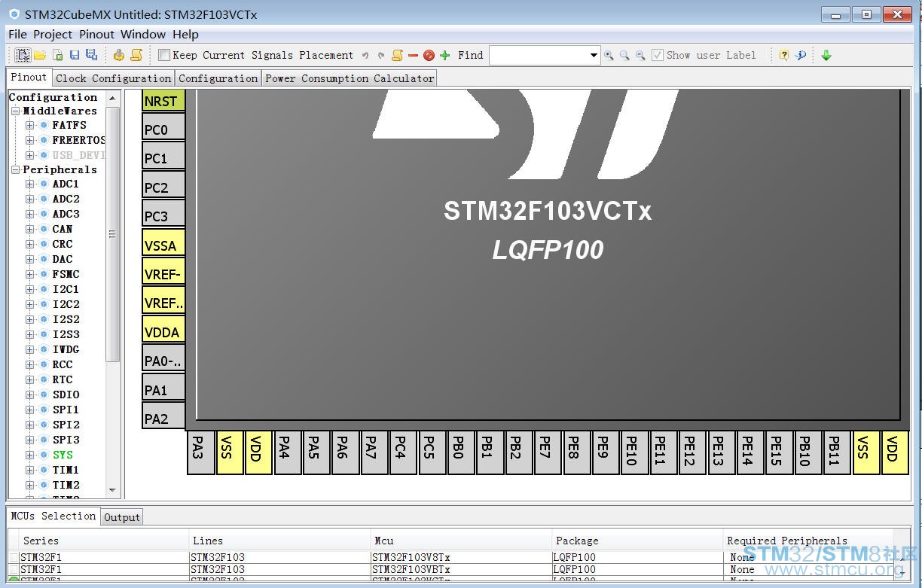
Task: Select the SPI1 entry in peripherals tree
Action: pos(66,410)
